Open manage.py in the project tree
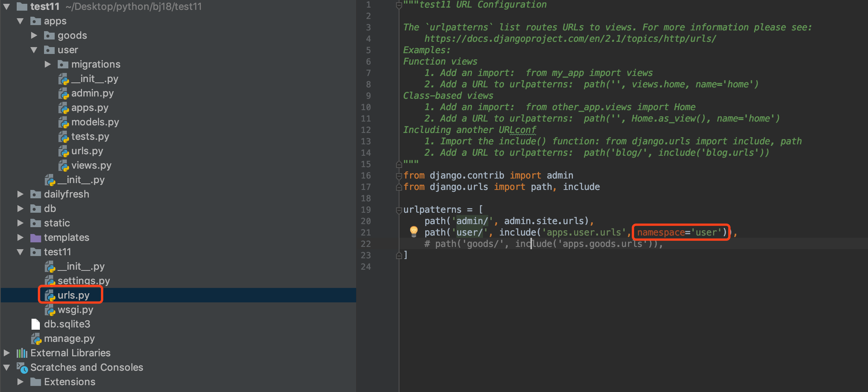The width and height of the screenshot is (868, 392). coord(69,338)
